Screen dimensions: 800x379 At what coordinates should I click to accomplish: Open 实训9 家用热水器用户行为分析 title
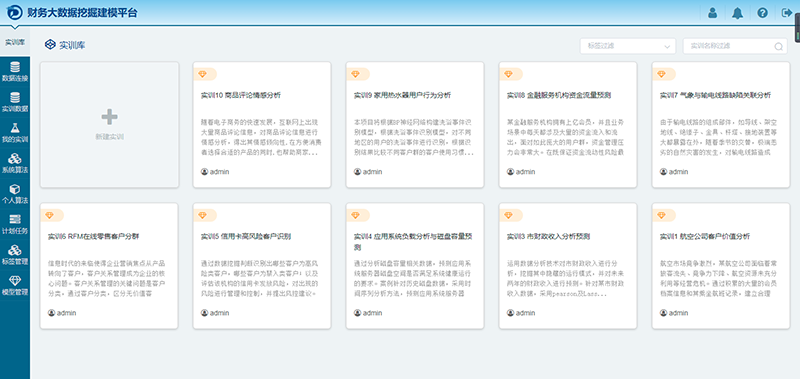402,95
